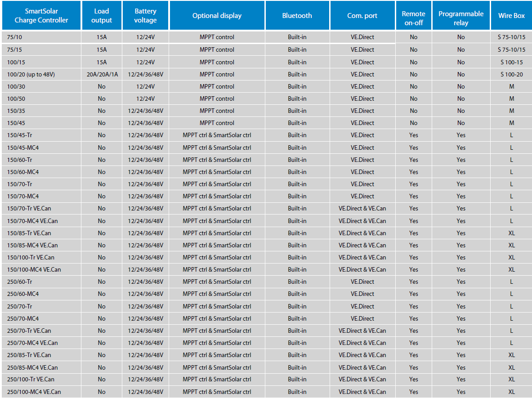Viewport: 532px width, 398px height.
Task: Click the 'Load output' column header
Action: (102, 16)
